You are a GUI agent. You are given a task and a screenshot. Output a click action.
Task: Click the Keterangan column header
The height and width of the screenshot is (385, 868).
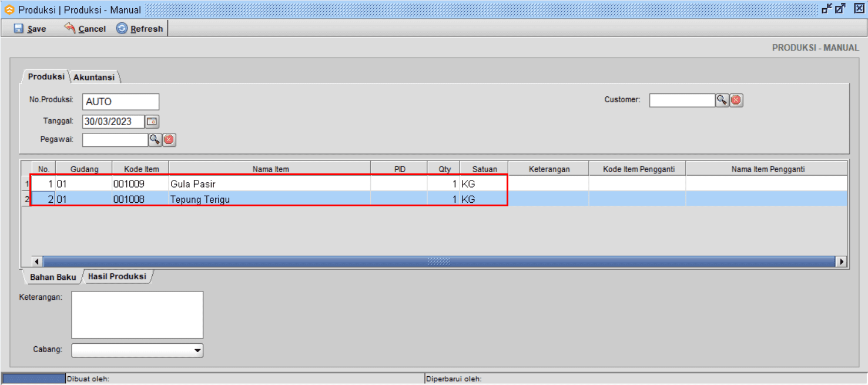click(x=549, y=169)
